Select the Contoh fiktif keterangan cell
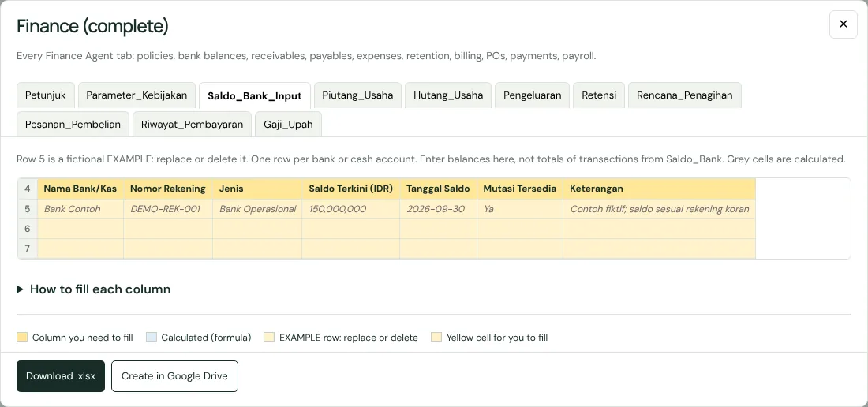 (660, 209)
